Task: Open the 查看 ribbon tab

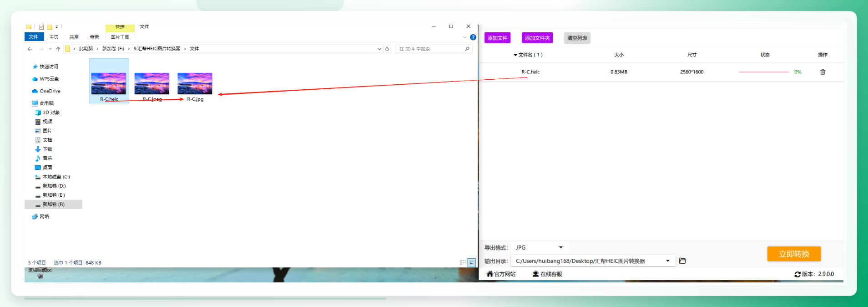Action: click(x=94, y=37)
